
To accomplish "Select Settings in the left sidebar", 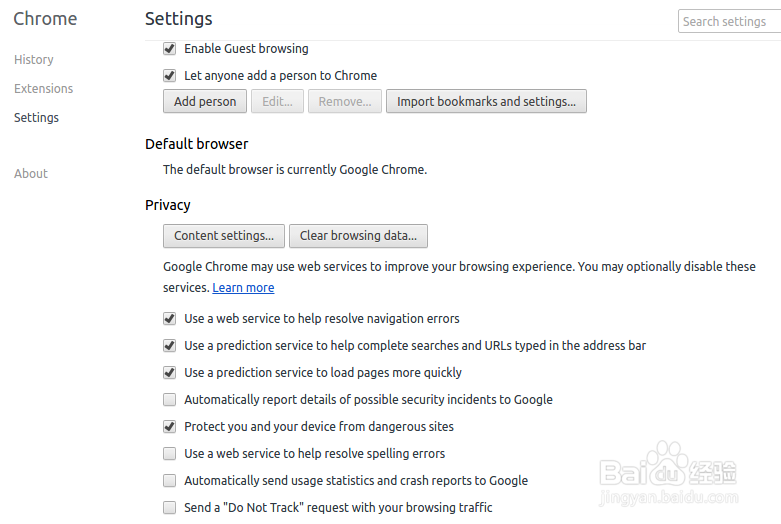I will [36, 117].
